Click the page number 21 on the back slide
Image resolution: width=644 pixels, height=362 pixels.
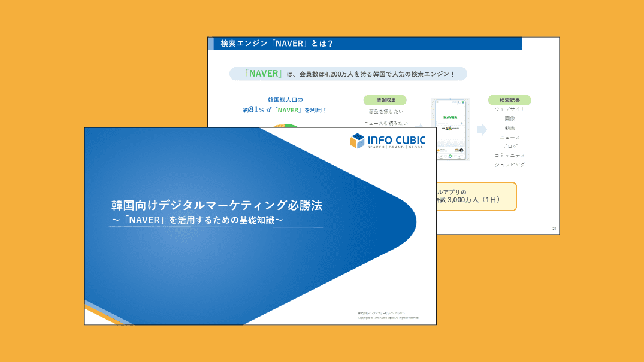tap(554, 229)
